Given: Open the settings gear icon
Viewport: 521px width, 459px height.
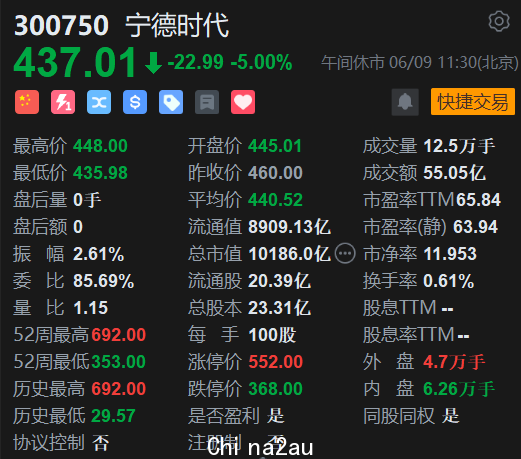Looking at the screenshot, I should pyautogui.click(x=499, y=21).
